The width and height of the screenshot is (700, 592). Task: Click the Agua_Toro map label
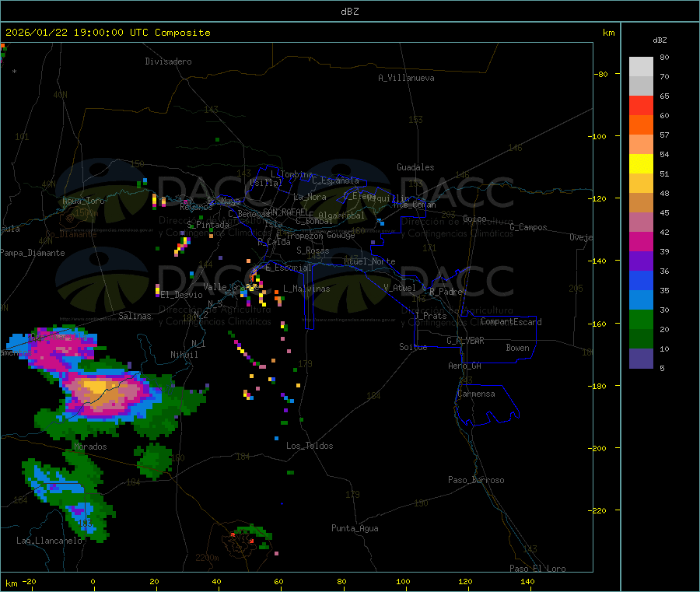83,201
